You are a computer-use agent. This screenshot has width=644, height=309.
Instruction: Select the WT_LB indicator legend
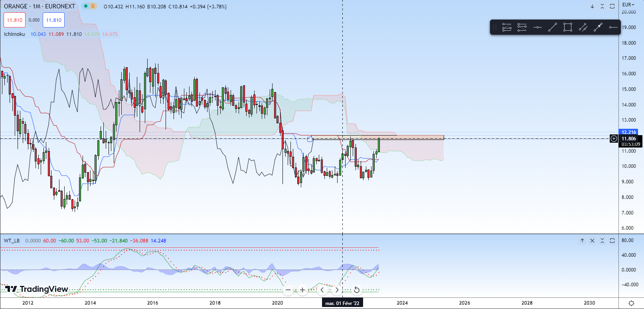12,240
